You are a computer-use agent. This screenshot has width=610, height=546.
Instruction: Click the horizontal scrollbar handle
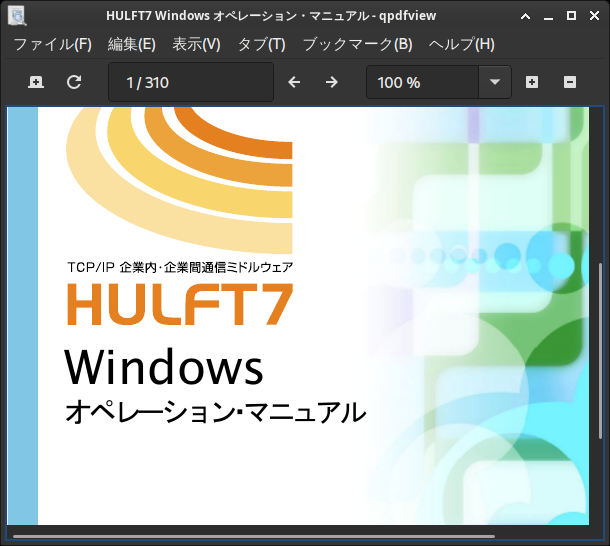(x=254, y=537)
